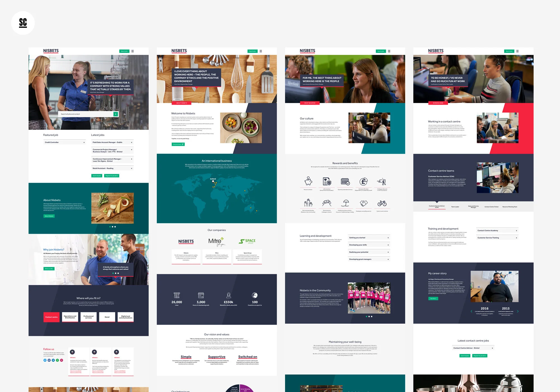Click the green arrow search submit icon
560x392 pixels.
(x=115, y=114)
